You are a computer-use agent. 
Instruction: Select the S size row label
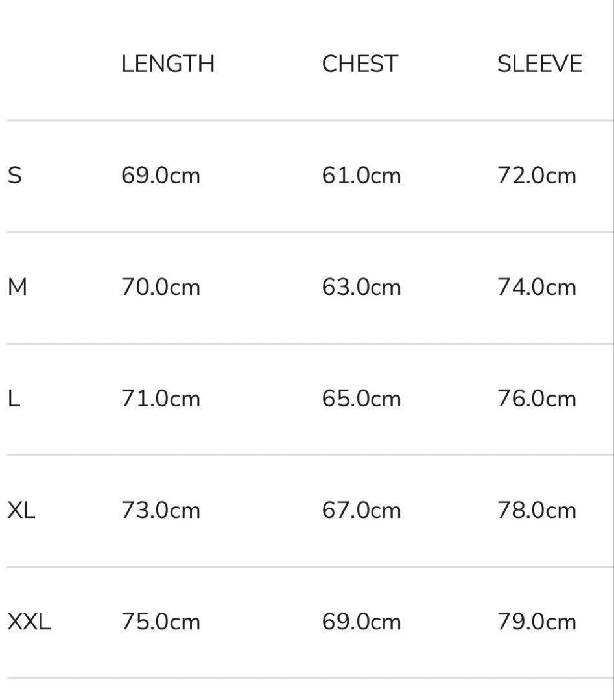pyautogui.click(x=14, y=176)
